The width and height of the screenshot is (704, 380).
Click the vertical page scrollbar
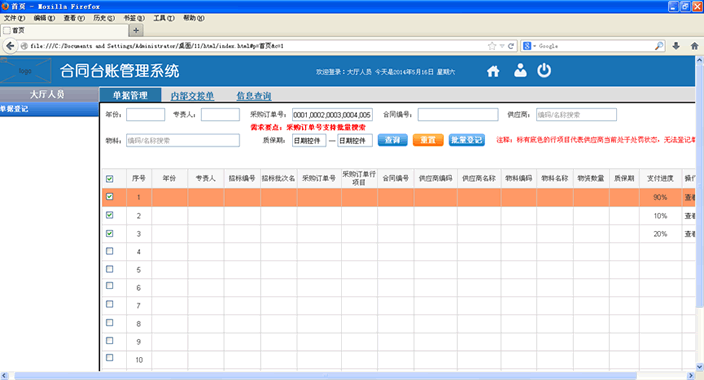click(700, 186)
